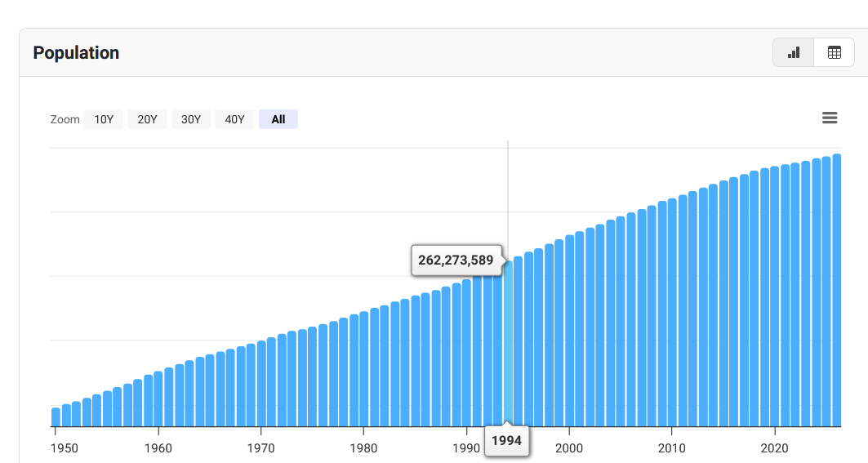Click the last bar of the chart
Screen dimensions: 868x463
click(836, 290)
